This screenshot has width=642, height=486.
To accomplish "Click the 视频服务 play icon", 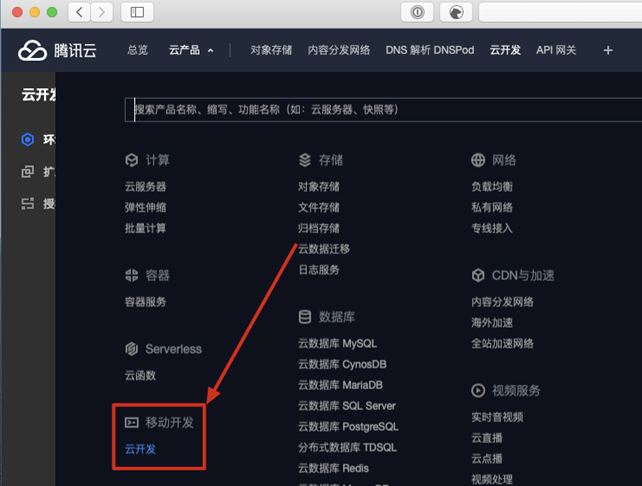I will coord(478,390).
